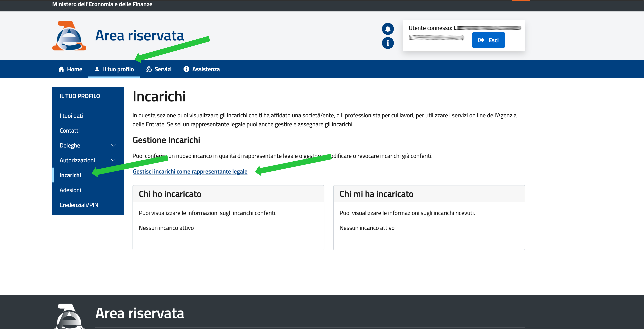Open the Adesioni sidebar item
This screenshot has width=644, height=329.
70,190
